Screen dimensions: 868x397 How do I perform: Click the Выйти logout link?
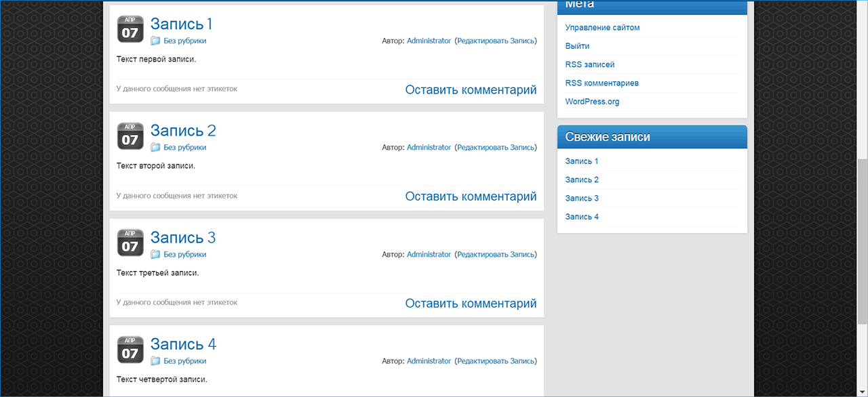coord(577,46)
